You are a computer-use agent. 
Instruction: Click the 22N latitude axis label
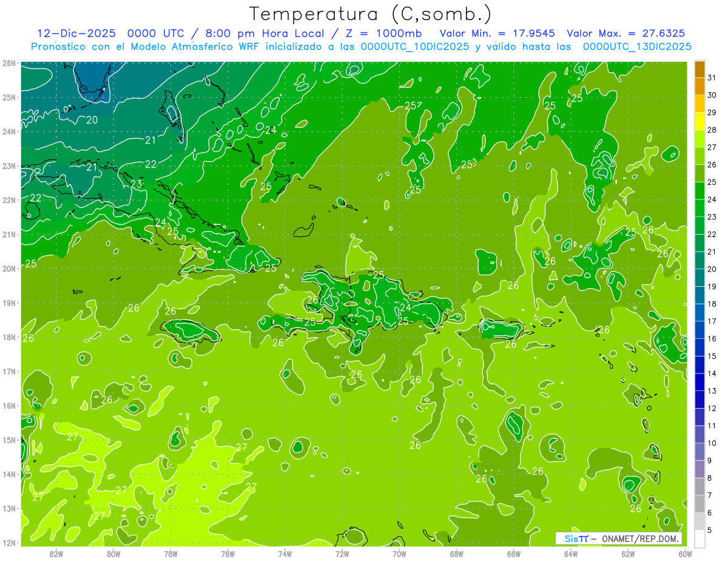click(x=9, y=200)
